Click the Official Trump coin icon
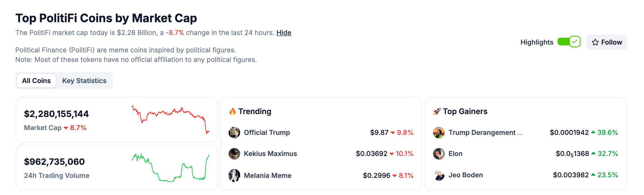 [x=234, y=132]
